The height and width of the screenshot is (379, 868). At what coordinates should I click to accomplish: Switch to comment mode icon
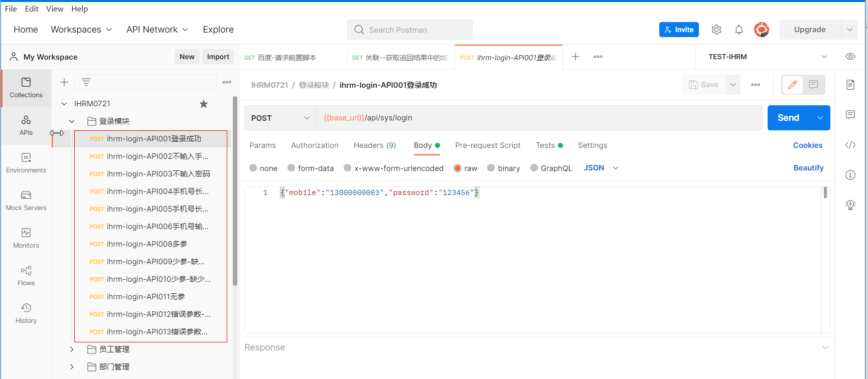813,85
